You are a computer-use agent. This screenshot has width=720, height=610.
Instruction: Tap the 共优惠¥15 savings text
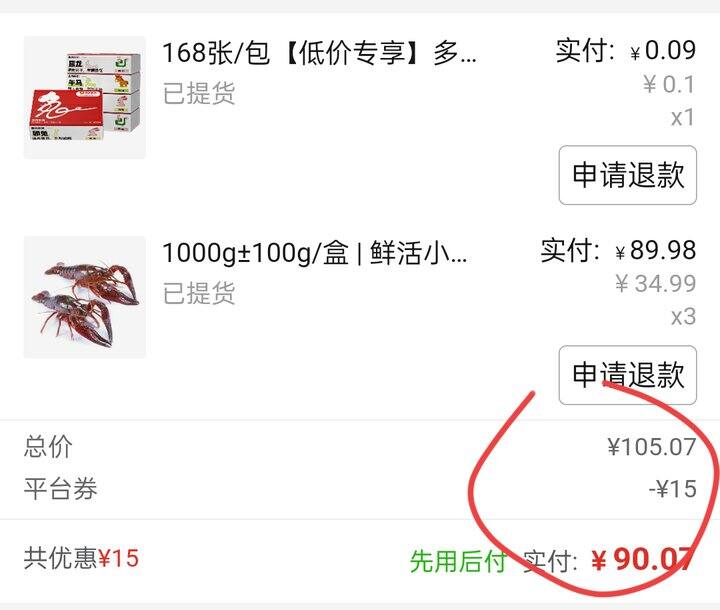tap(81, 558)
